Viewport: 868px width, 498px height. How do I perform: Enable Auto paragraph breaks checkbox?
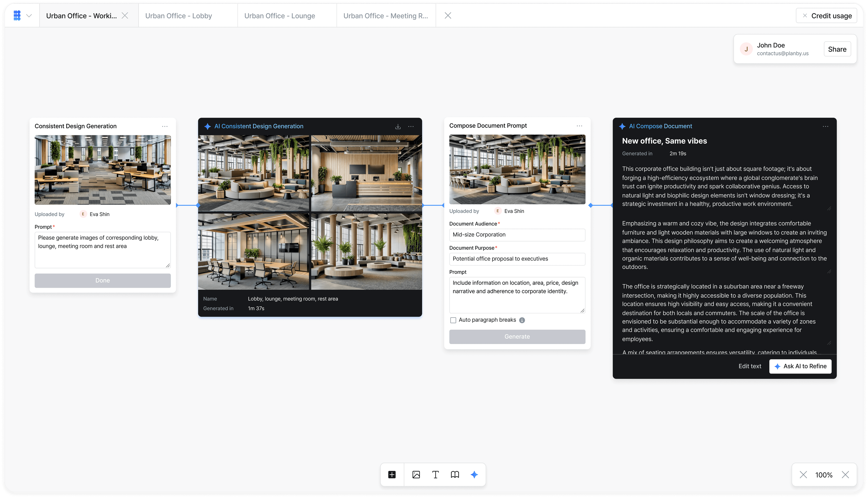click(x=453, y=320)
